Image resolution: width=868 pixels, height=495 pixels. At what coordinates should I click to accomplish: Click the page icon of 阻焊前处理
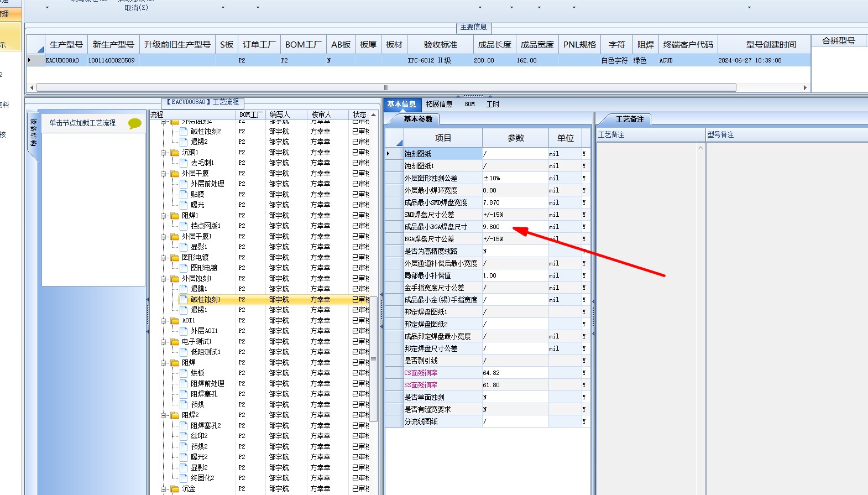(x=184, y=384)
